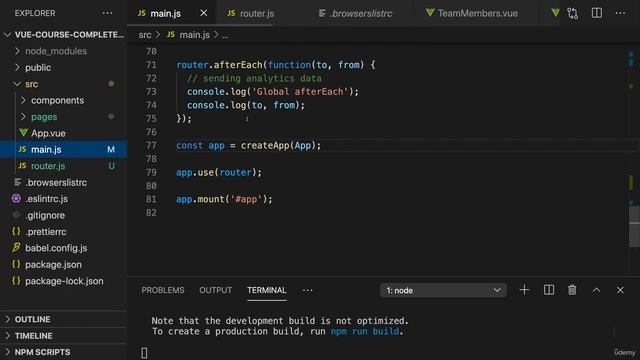
Task: Click the Vue icon beside App.vue
Action: click(x=23, y=133)
